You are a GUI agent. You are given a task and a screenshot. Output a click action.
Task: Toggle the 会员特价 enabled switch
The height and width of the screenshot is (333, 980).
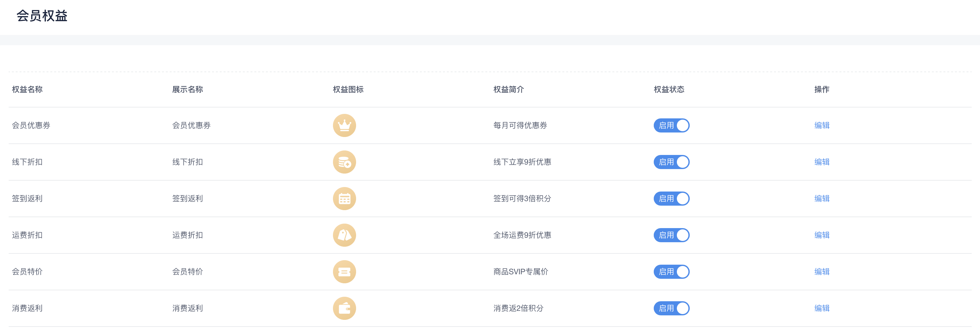click(x=671, y=271)
